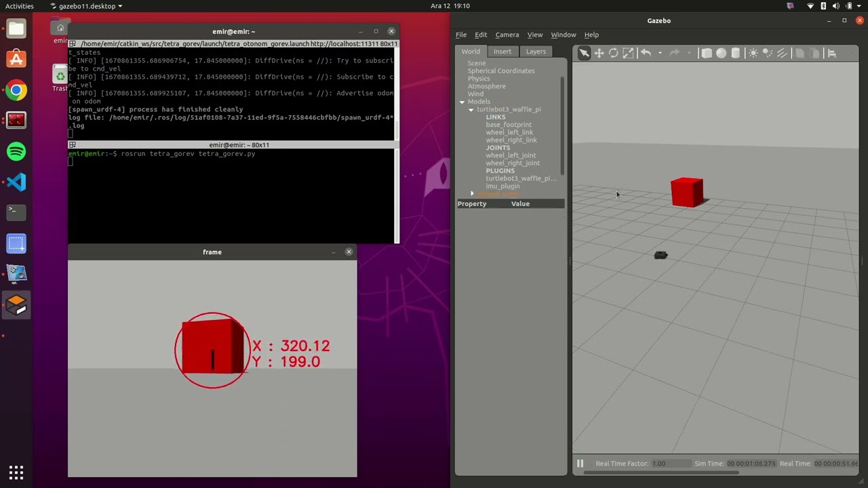
Task: Click the red cube in the Gazebo scene
Action: [687, 192]
